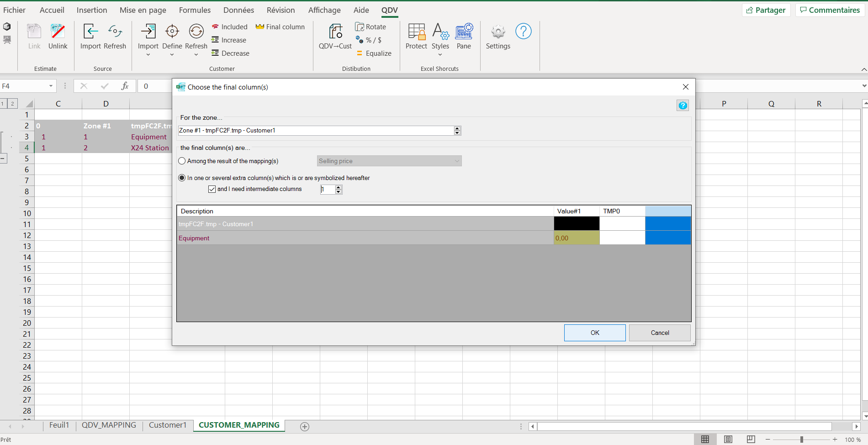
Task: Click the % / $ command
Action: (x=369, y=40)
